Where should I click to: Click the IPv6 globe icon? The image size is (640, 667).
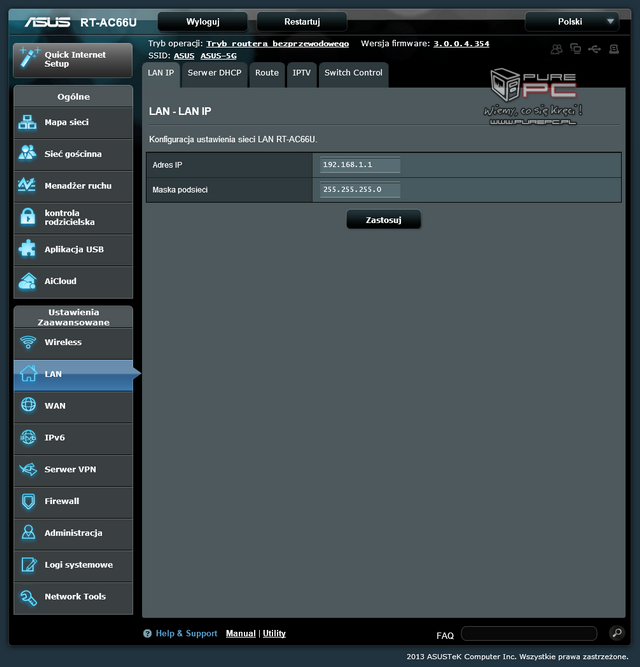(x=28, y=437)
